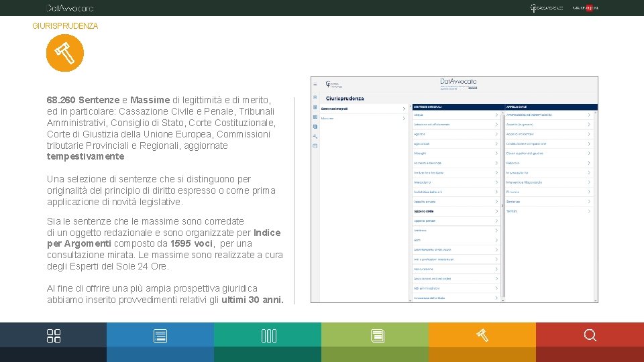The width and height of the screenshot is (644, 362).
Task: Click the Gruppo 24 Ore logo top right
Action: click(585, 8)
